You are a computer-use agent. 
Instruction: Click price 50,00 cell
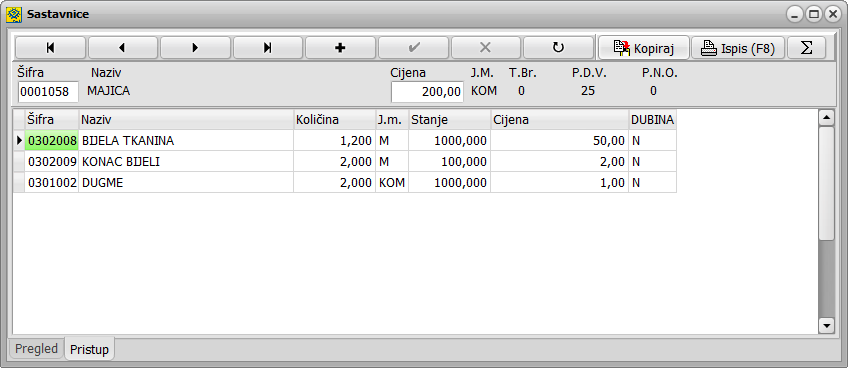[559, 141]
